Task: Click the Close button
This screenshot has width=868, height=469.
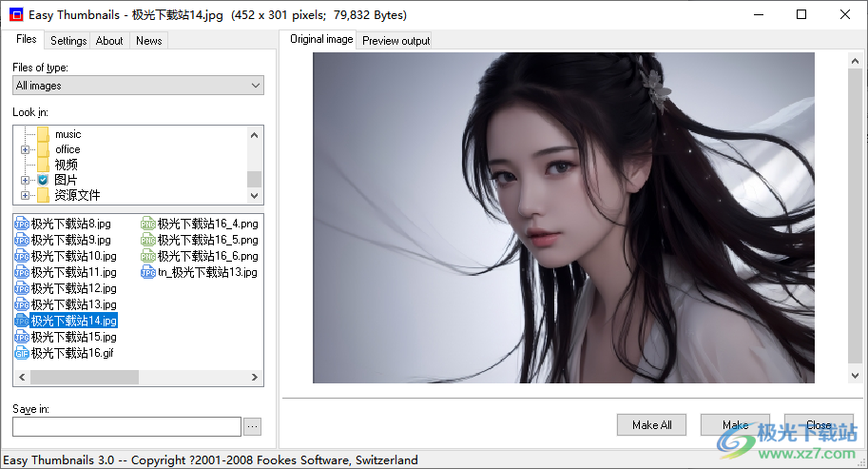Action: point(819,424)
